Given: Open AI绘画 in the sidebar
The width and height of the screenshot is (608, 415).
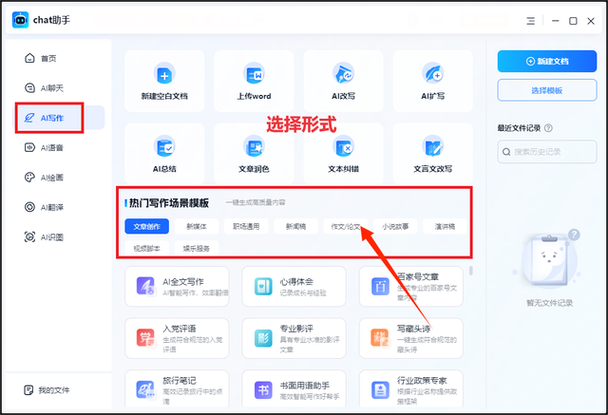Looking at the screenshot, I should click(x=44, y=177).
